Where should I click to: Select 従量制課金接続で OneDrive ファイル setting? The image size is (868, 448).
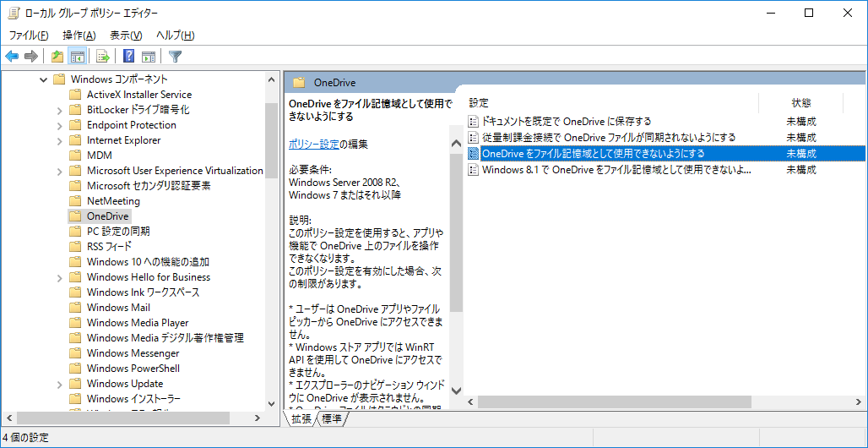[609, 137]
